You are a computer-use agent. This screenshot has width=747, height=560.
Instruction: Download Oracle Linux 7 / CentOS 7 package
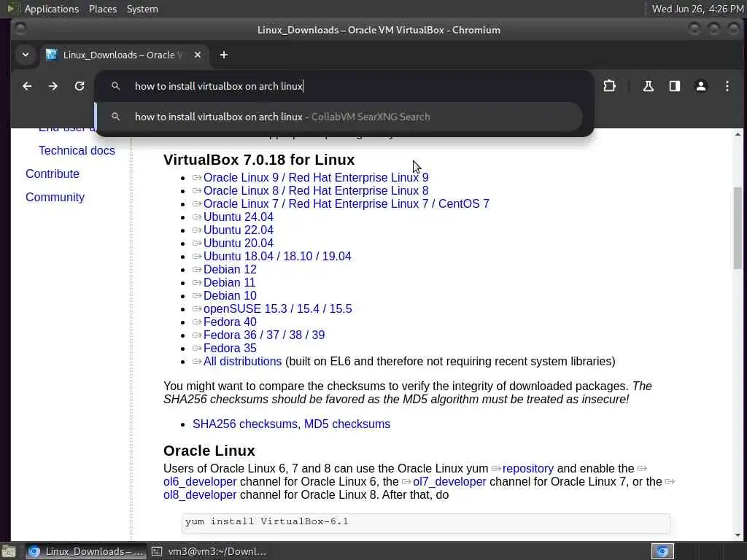pyautogui.click(x=347, y=204)
